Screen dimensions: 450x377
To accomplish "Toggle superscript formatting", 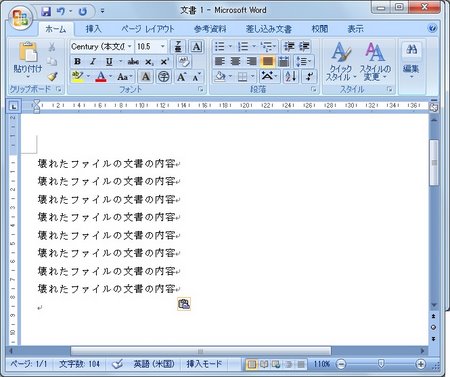I will tap(164, 62).
